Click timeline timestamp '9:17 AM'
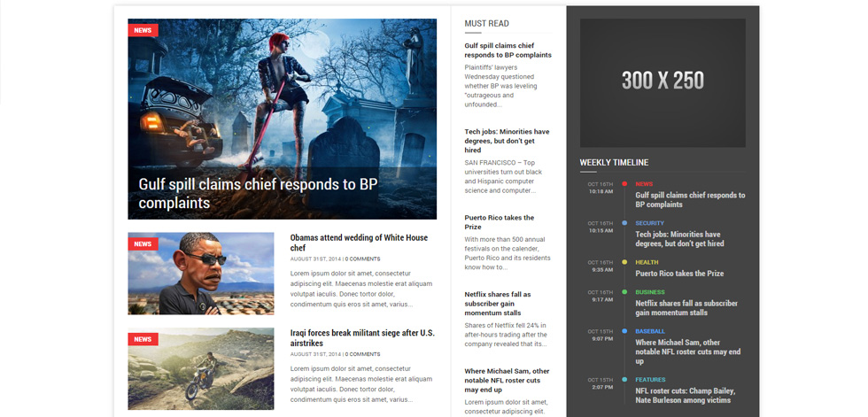The height and width of the screenshot is (417, 868). pos(602,299)
